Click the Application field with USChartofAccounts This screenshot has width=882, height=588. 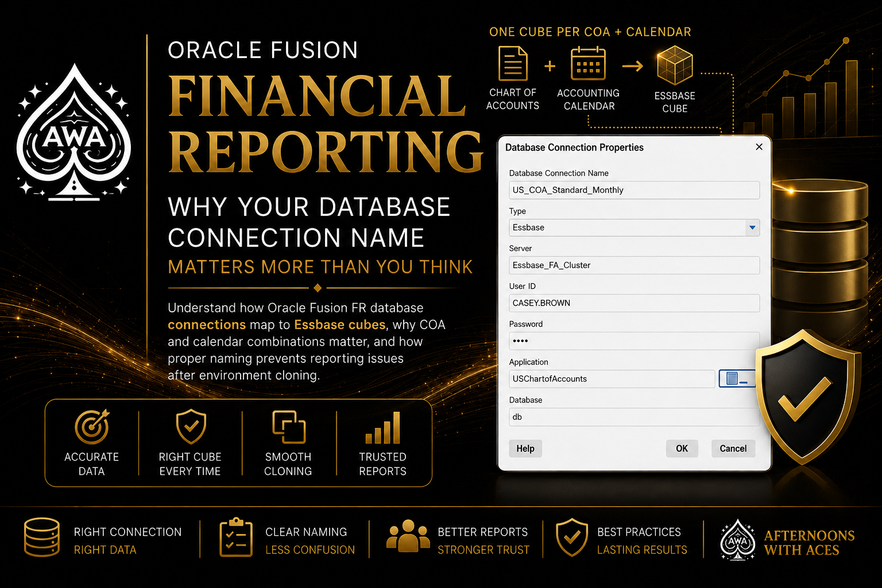(x=612, y=379)
